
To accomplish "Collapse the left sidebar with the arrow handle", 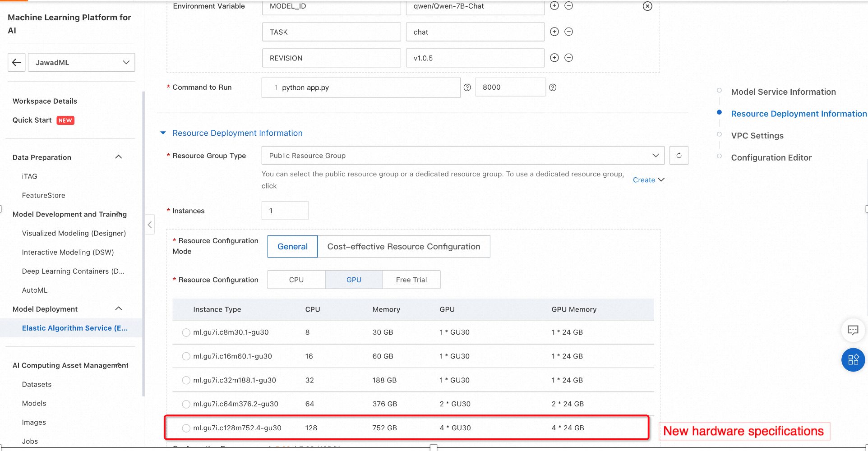I will point(150,225).
